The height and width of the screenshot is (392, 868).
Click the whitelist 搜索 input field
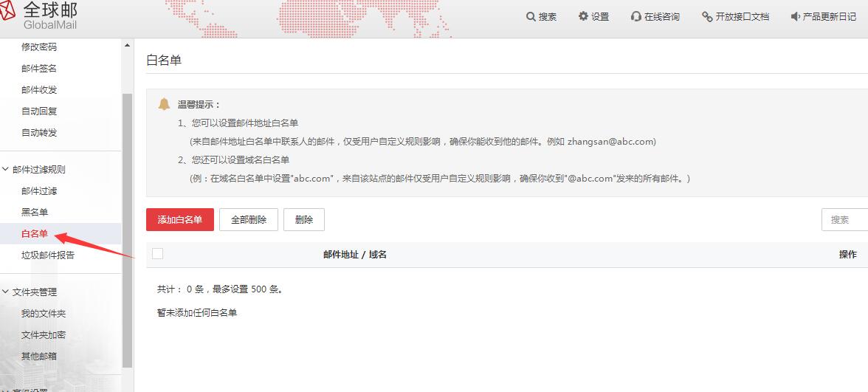pyautogui.click(x=845, y=219)
